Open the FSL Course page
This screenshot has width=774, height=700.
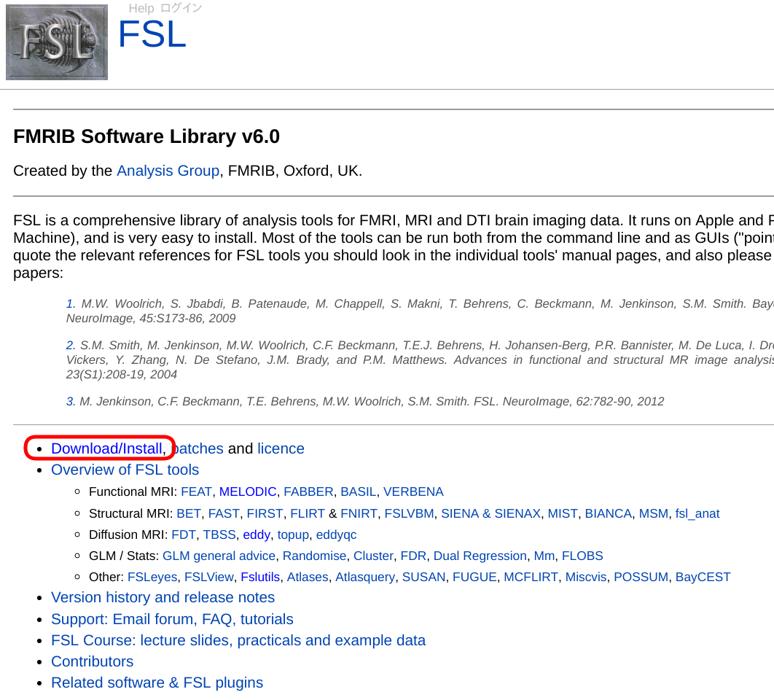tap(238, 640)
